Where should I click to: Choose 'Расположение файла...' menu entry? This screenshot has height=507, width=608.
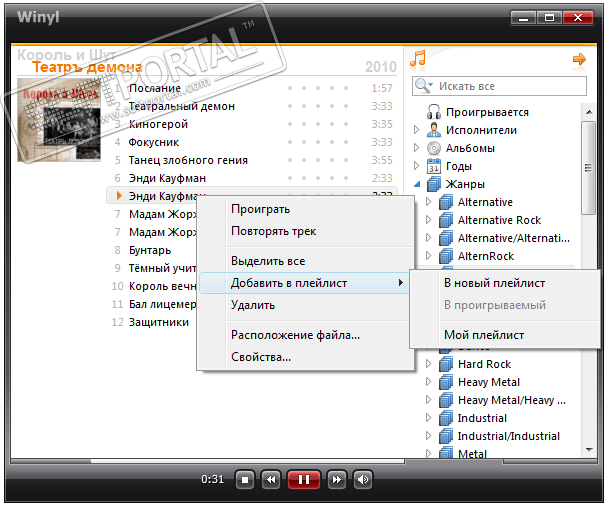click(305, 335)
